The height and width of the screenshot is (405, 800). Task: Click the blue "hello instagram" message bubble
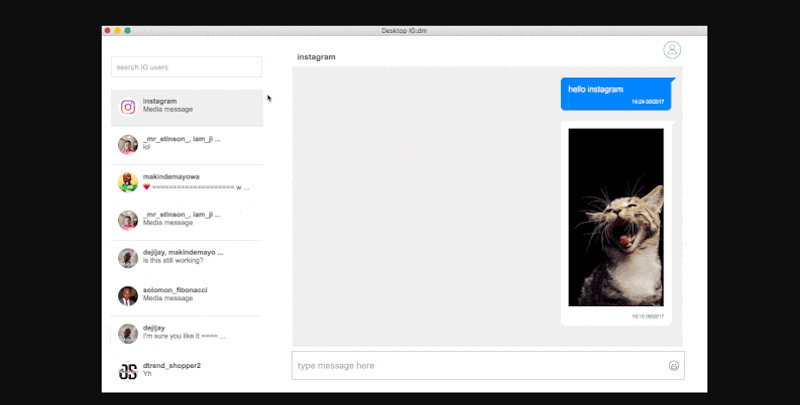616,93
